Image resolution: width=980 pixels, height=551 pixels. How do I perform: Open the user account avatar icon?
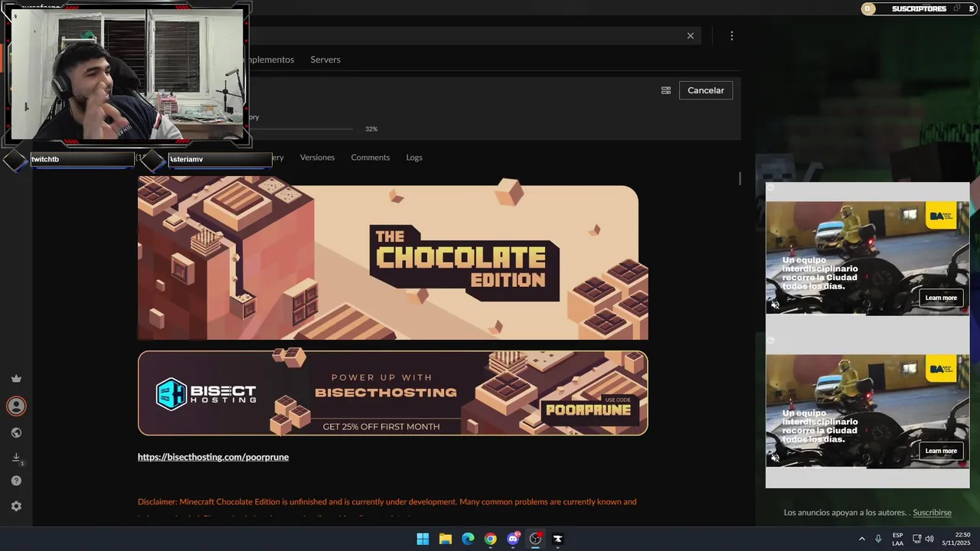tap(16, 406)
